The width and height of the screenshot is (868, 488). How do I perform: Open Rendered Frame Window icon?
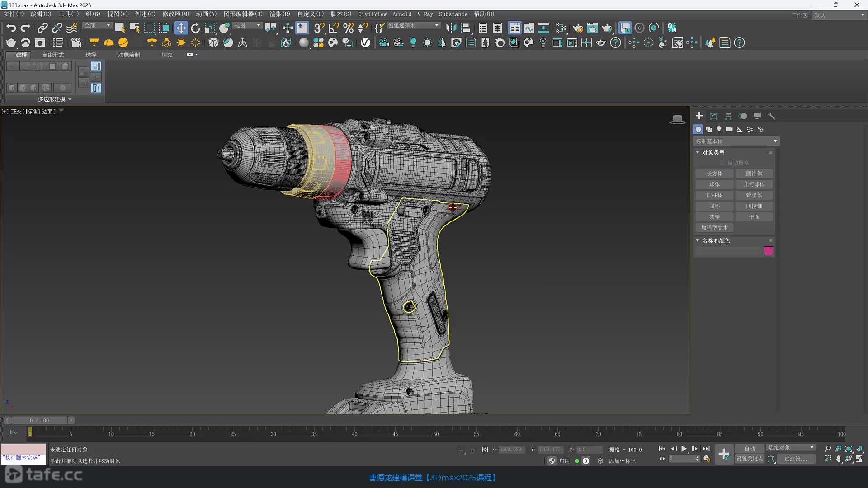592,28
